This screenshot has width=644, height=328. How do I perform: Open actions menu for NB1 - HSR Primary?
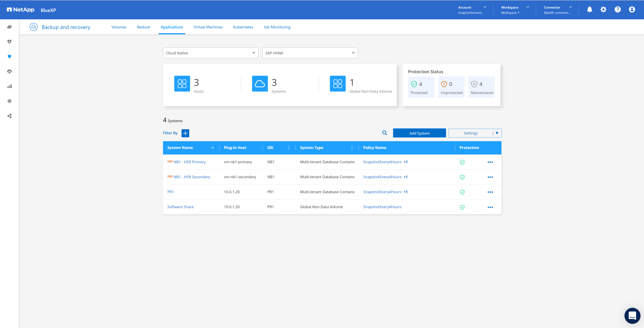pyautogui.click(x=490, y=162)
